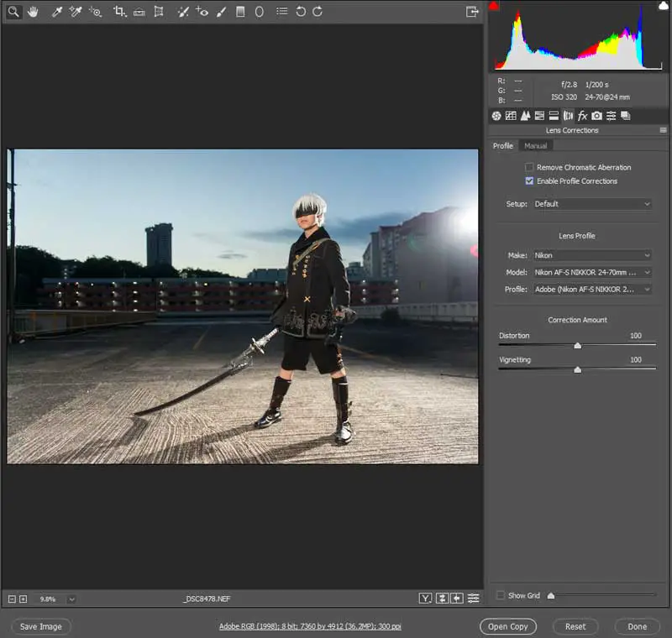Screen dimensions: 672x638
Task: Open the lens Make dropdown
Action: pos(592,255)
